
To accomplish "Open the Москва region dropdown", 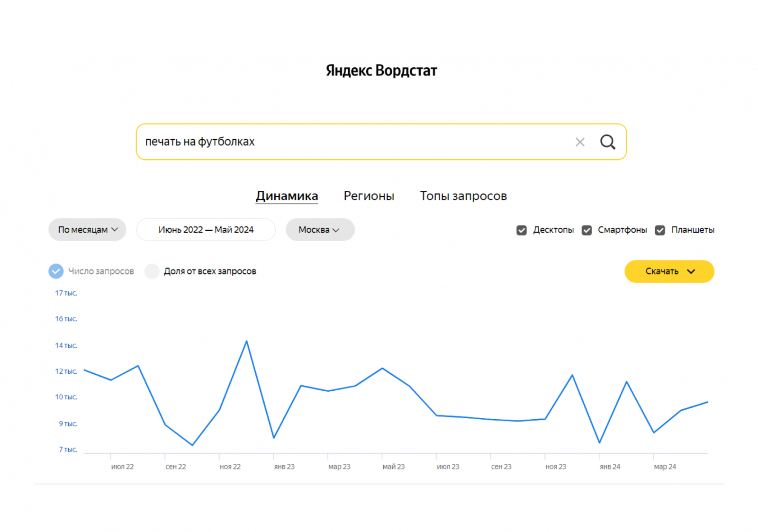I will tap(320, 230).
